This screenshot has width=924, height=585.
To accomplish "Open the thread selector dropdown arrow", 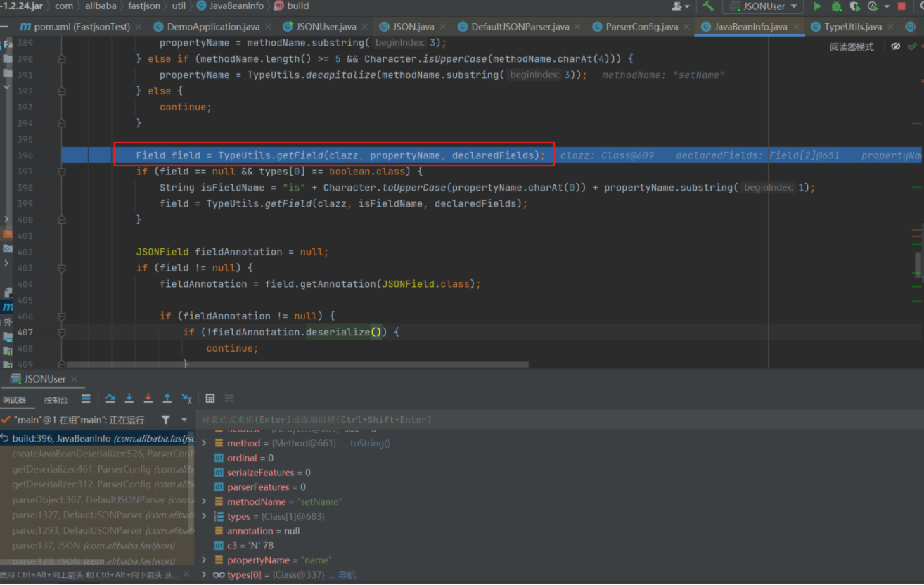I will [184, 420].
